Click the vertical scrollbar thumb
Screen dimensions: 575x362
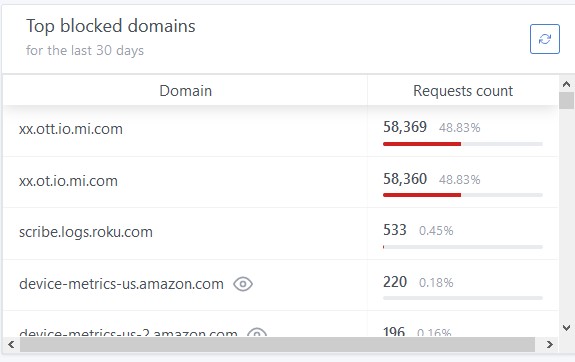pyautogui.click(x=566, y=100)
